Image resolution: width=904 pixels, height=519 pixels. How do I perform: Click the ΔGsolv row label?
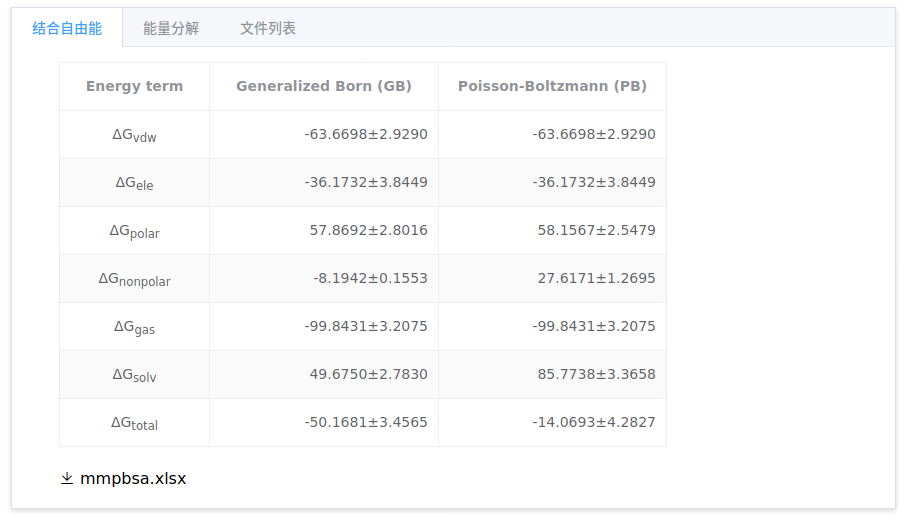tap(134, 375)
